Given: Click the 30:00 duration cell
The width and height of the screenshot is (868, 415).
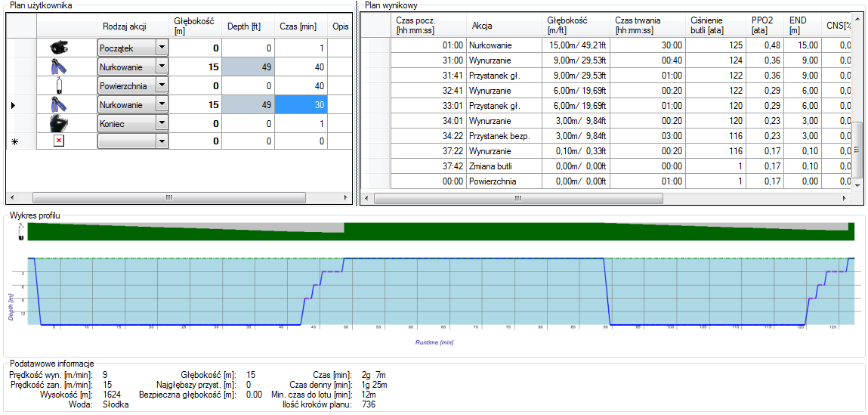Looking at the screenshot, I should (648, 45).
